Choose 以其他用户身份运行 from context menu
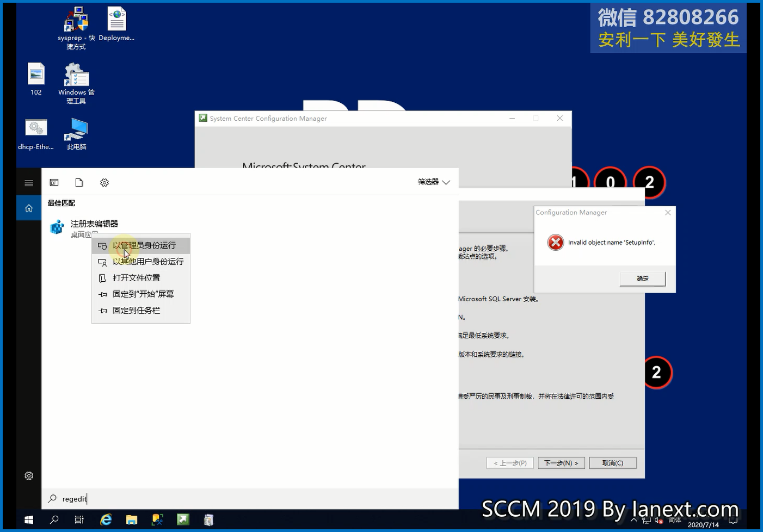The height and width of the screenshot is (532, 763). [x=141, y=262]
